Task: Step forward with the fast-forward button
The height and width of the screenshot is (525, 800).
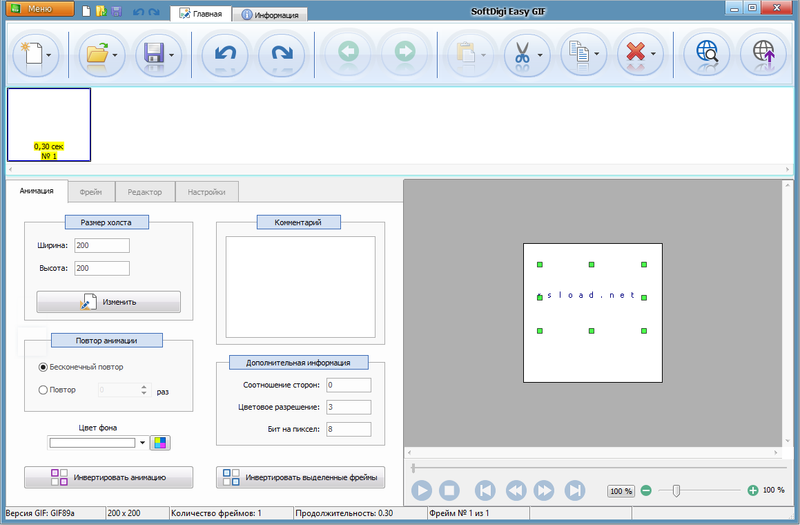Action: pyautogui.click(x=544, y=491)
